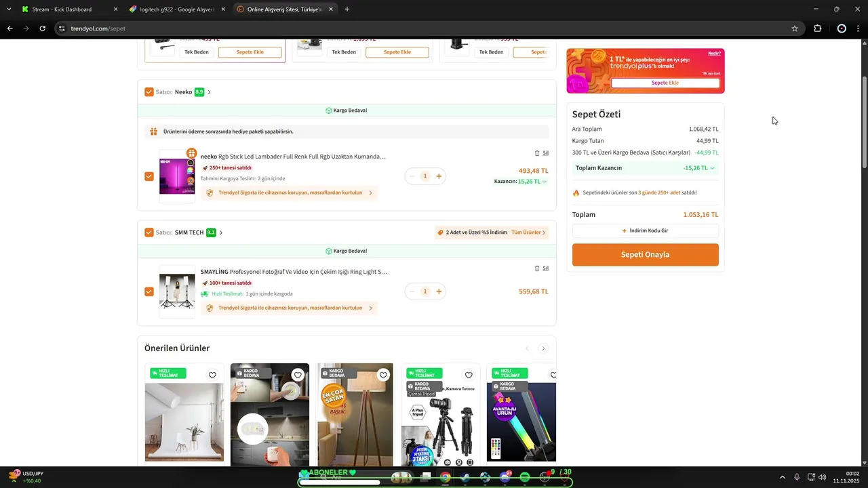This screenshot has height=488, width=868.
Task: Bookmark this page with star icon
Action: [795, 28]
